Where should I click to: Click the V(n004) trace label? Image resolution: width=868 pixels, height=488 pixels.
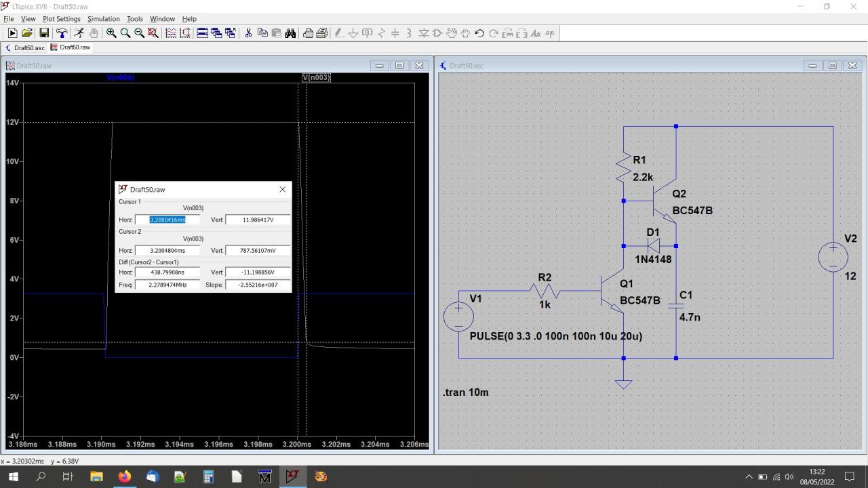click(x=121, y=77)
